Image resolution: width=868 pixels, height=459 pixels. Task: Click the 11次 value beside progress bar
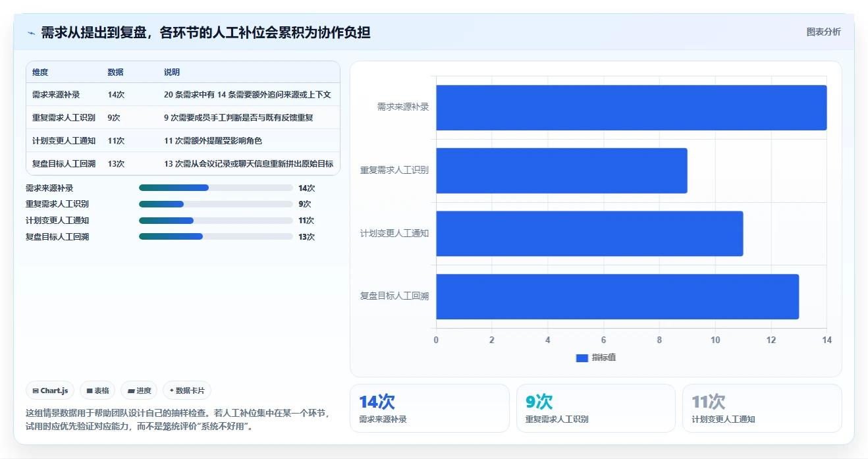pyautogui.click(x=306, y=221)
